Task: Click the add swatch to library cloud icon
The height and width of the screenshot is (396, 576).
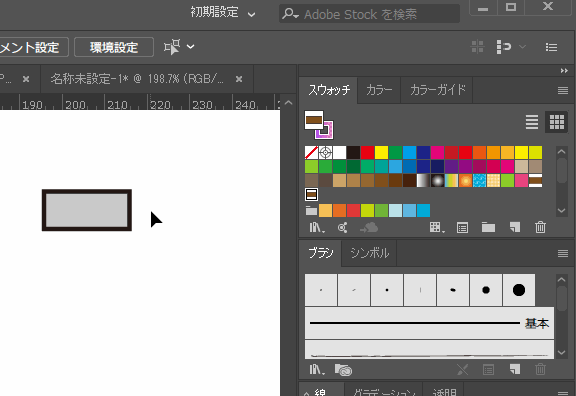Action: point(369,228)
